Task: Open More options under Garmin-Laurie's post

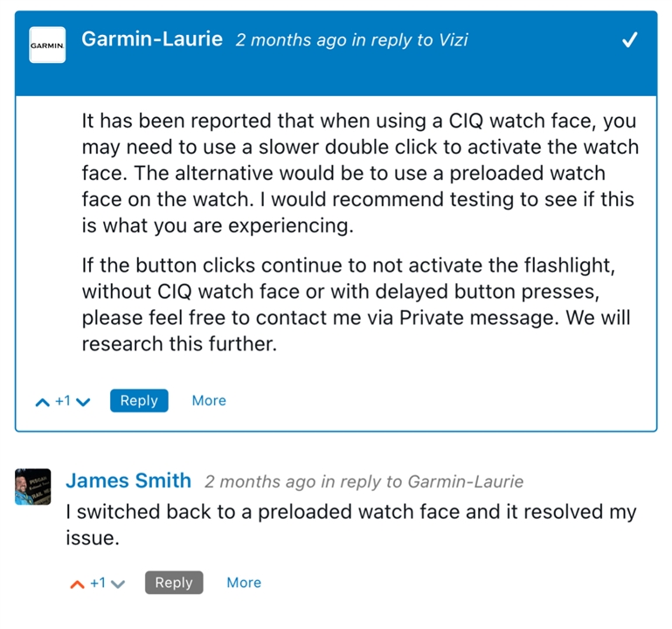Action: tap(209, 401)
